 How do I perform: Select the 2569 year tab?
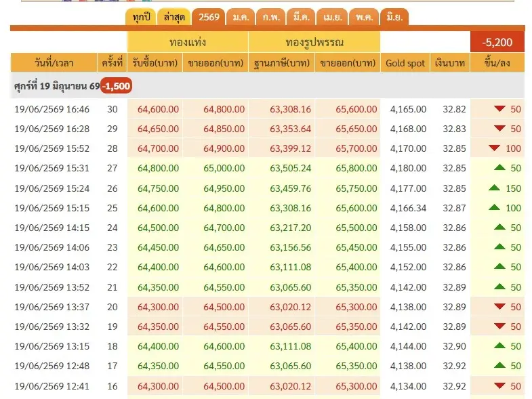coord(209,17)
